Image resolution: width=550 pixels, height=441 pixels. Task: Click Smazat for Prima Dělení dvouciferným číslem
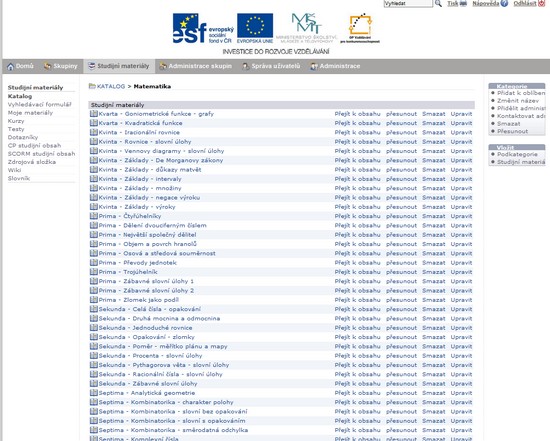[434, 225]
